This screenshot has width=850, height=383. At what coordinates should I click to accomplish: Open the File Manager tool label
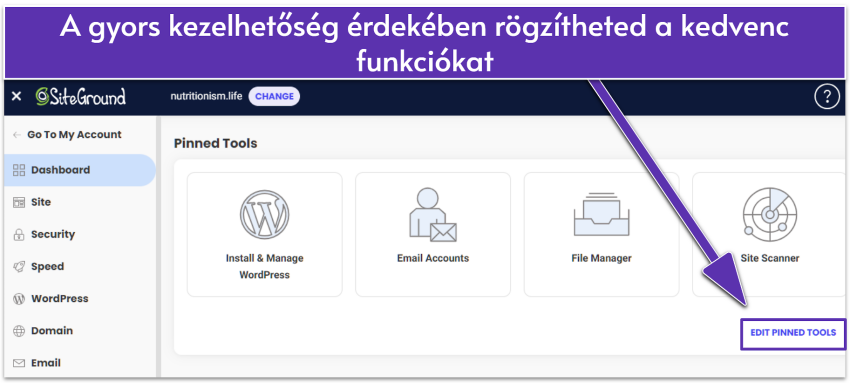tap(601, 258)
